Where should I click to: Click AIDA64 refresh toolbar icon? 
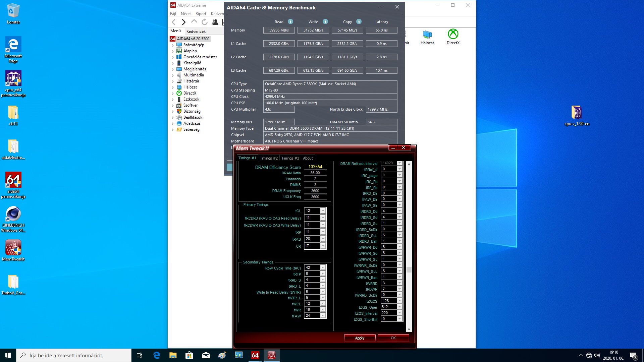(x=204, y=22)
